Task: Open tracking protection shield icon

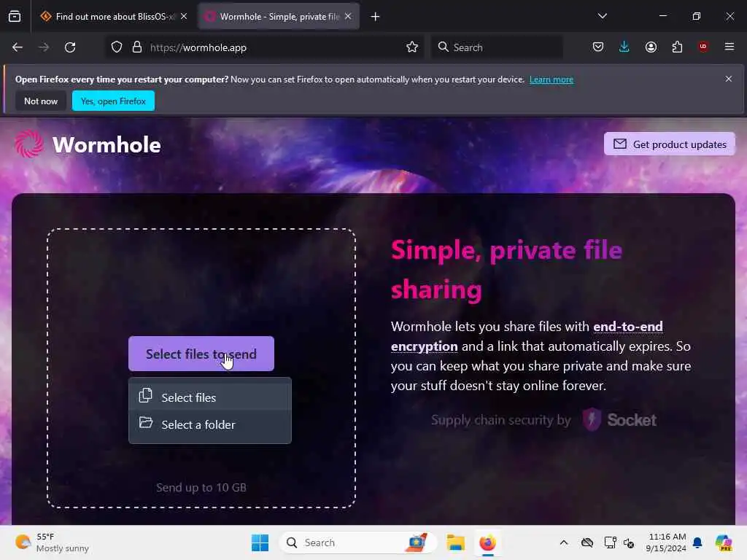Action: click(x=117, y=47)
